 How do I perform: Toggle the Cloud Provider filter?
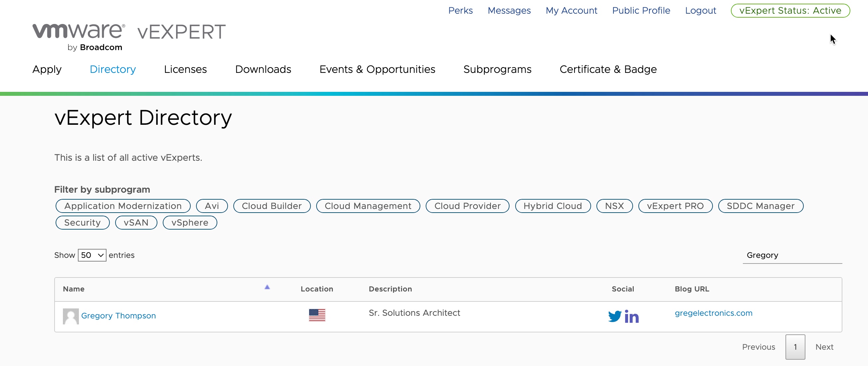(x=467, y=206)
